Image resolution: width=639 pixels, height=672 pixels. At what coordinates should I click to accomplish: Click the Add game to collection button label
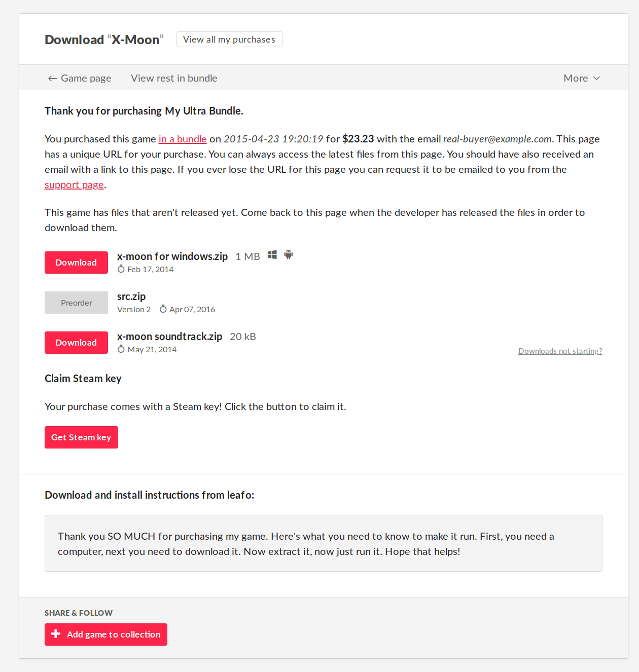click(114, 634)
